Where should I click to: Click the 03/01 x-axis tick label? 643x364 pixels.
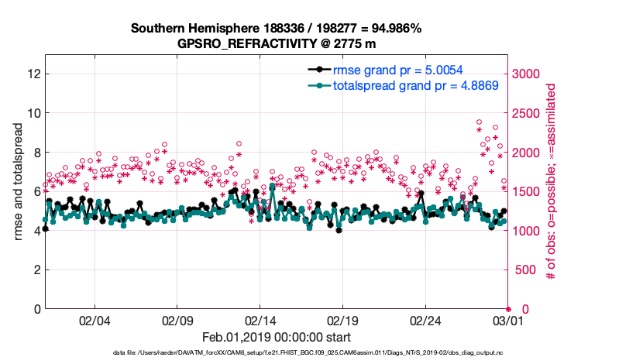coord(507,321)
